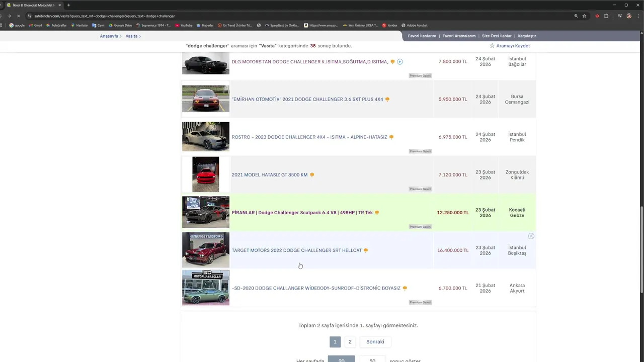The height and width of the screenshot is (362, 644).
Task: Open DLG MOTORS'TAN DODGE CHALLENGER listing title
Action: (309, 62)
